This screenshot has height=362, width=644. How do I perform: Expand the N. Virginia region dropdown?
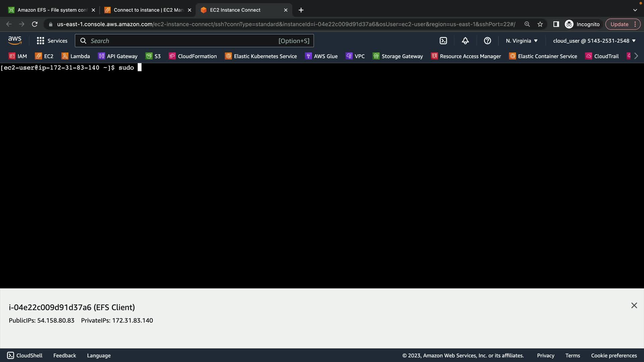(x=522, y=41)
